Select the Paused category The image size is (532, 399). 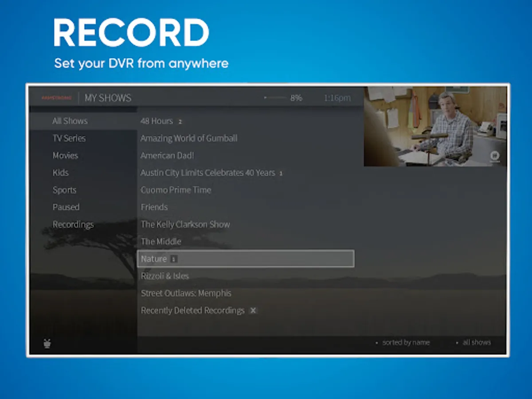[66, 207]
